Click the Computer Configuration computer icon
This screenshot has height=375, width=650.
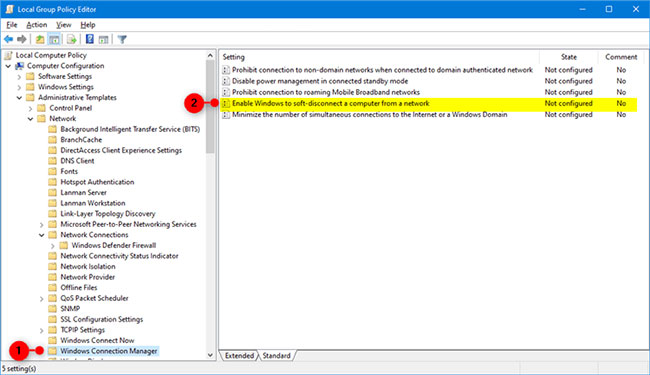19,66
